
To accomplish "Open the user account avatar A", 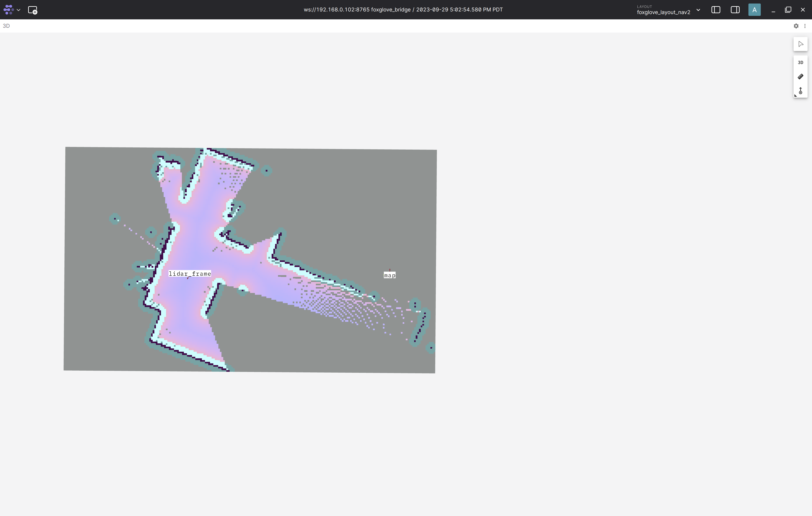I will point(754,10).
